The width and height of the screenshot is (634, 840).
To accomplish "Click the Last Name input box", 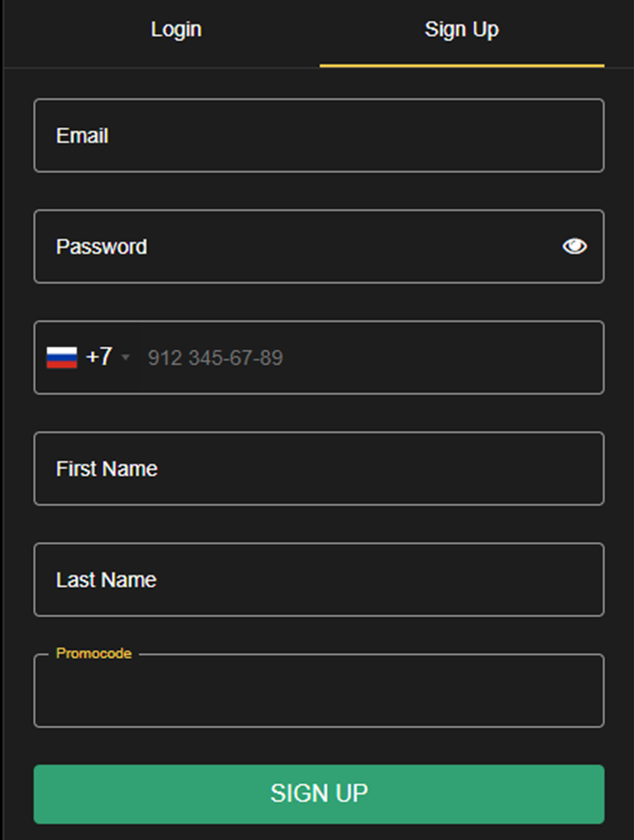I will tap(318, 579).
